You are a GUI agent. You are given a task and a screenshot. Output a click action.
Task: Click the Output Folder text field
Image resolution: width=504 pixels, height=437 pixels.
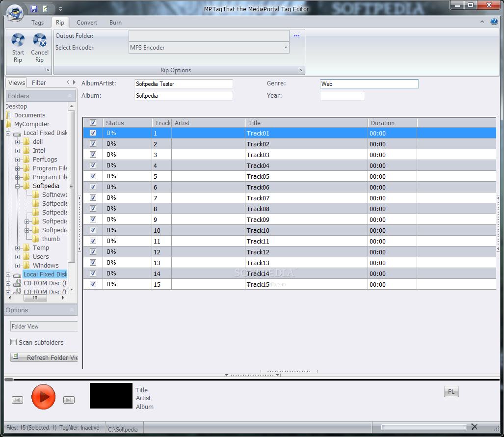point(209,36)
